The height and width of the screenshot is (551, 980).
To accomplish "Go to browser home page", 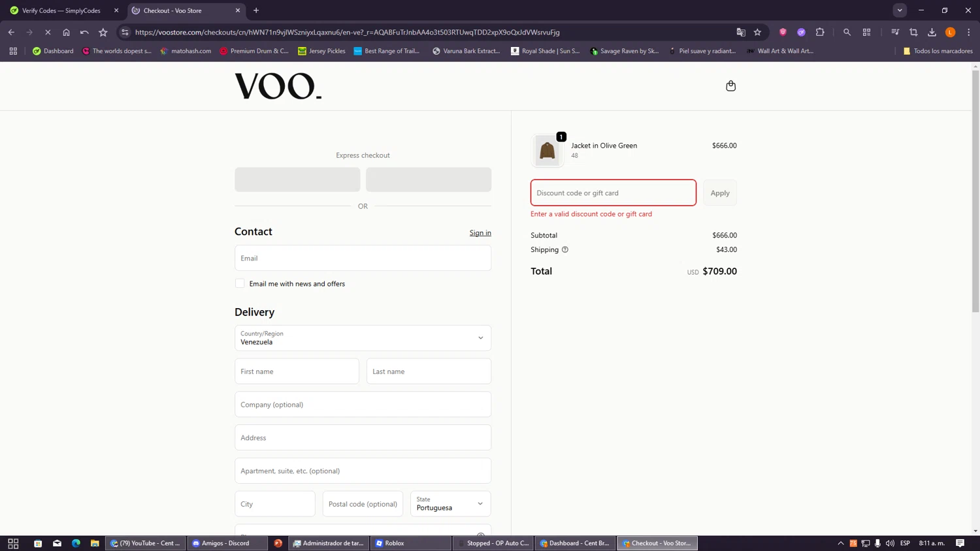I will coord(66,32).
